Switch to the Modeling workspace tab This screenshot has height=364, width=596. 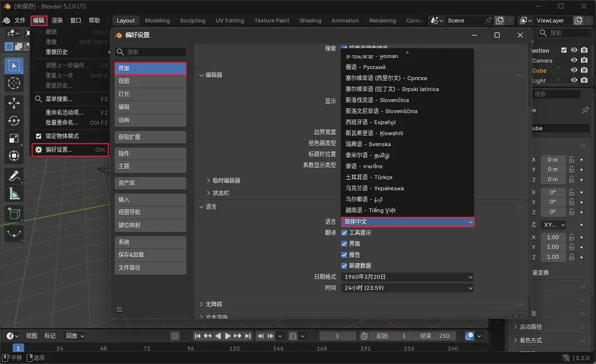point(157,20)
